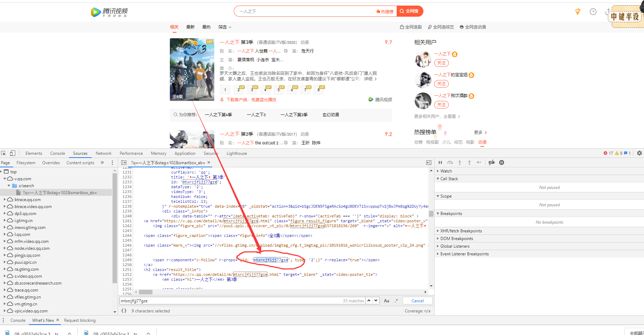Image resolution: width=644 pixels, height=335 pixels.
Task: Jump to previous search match
Action: point(369,301)
